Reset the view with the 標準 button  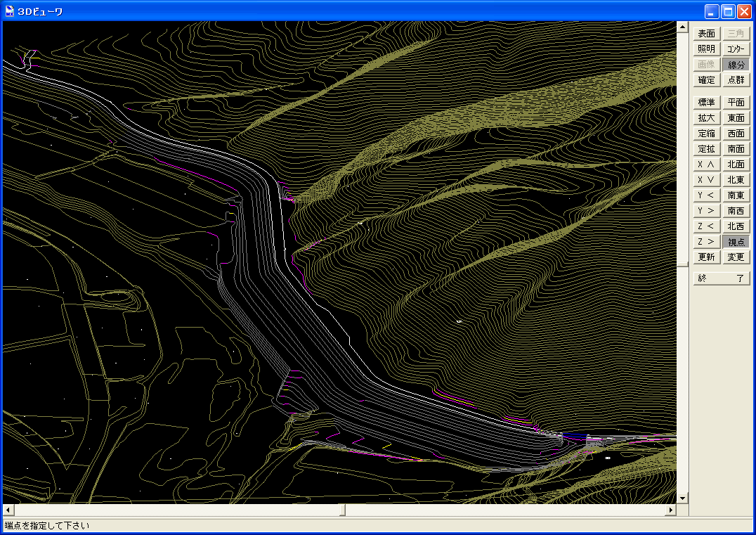707,102
